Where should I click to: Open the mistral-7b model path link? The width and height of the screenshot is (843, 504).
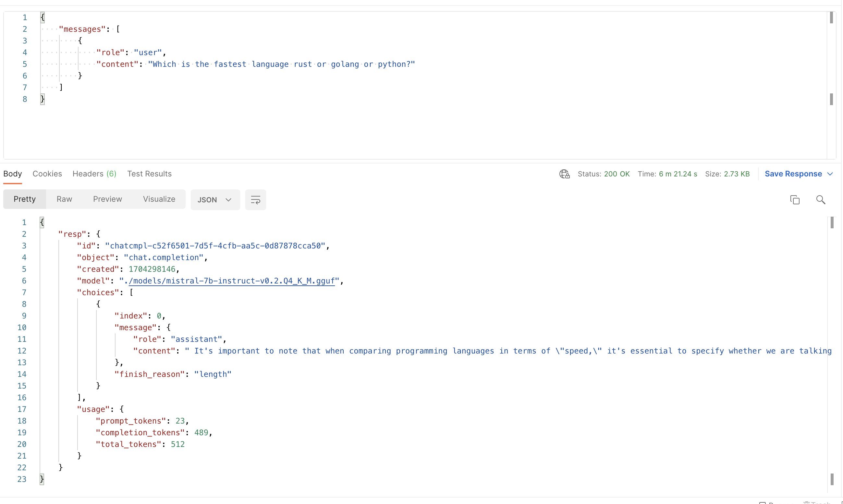tap(232, 281)
